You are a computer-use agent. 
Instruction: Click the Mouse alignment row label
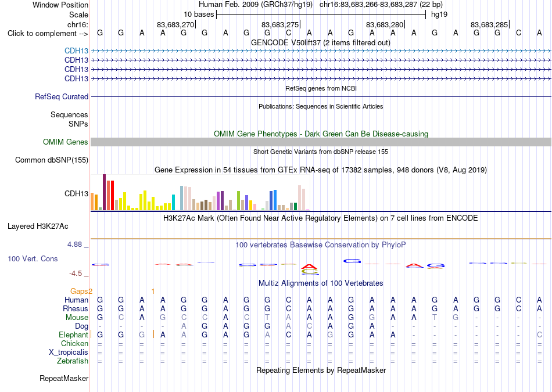tap(77, 318)
